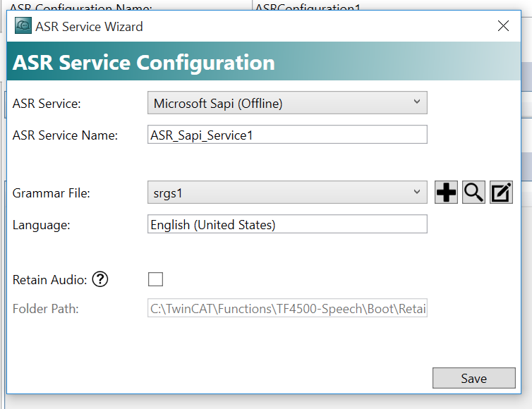
Task: Click the Retain Audio label
Action: click(50, 280)
